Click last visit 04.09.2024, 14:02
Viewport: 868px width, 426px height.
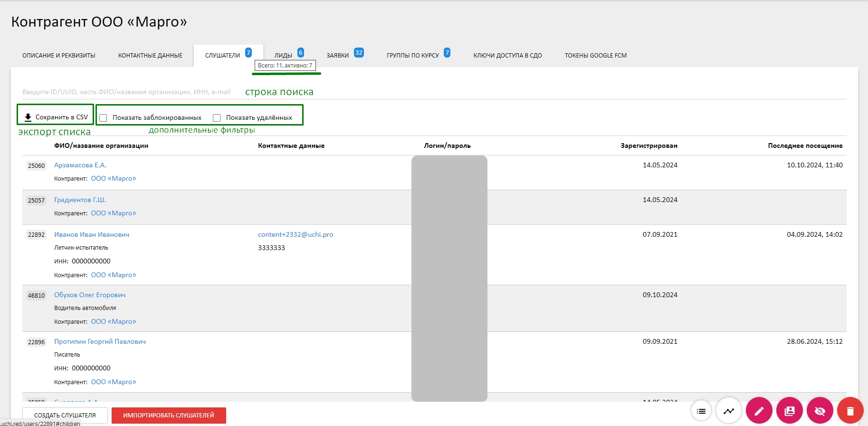pyautogui.click(x=815, y=234)
